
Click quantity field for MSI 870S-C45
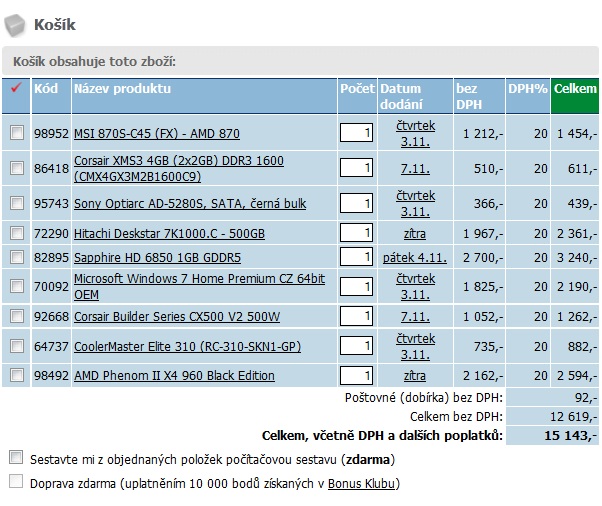click(x=356, y=132)
